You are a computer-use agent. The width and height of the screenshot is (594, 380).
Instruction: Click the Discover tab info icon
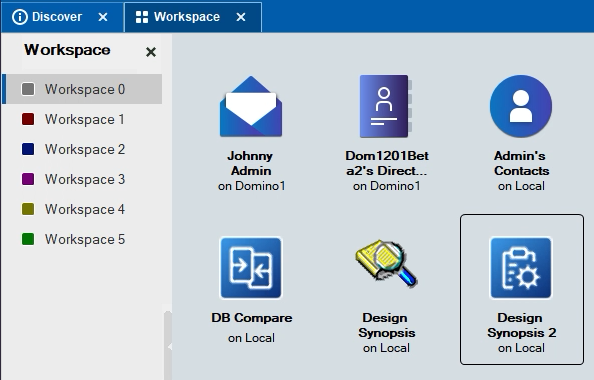[x=20, y=17]
